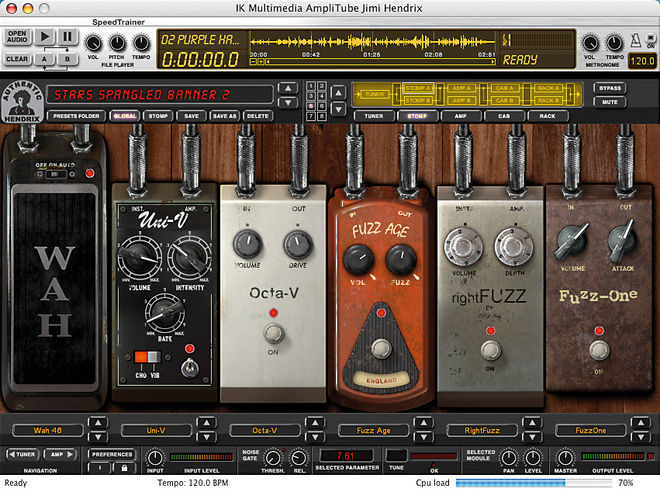The width and height of the screenshot is (660, 492).
Task: Click SAVE AS preset button
Action: click(224, 116)
